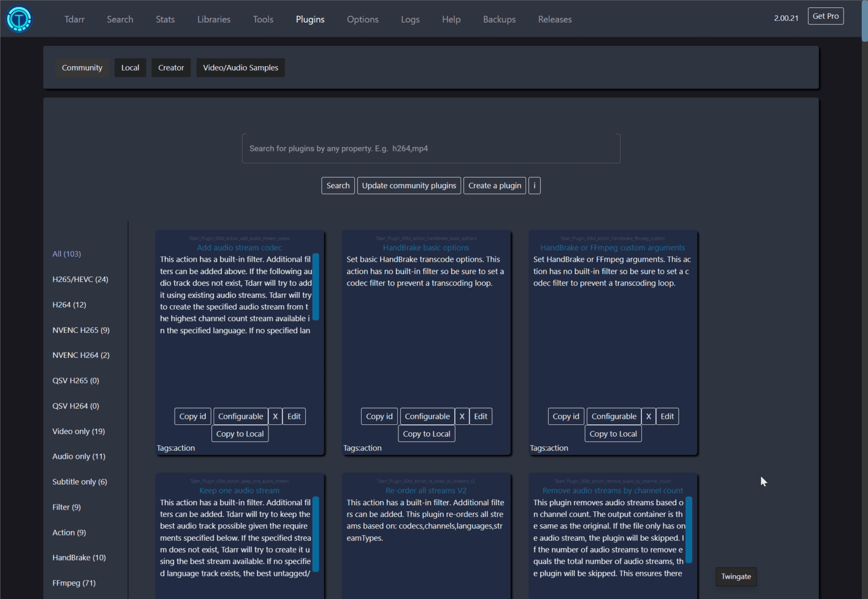
Task: Click Create a plugin
Action: click(494, 185)
